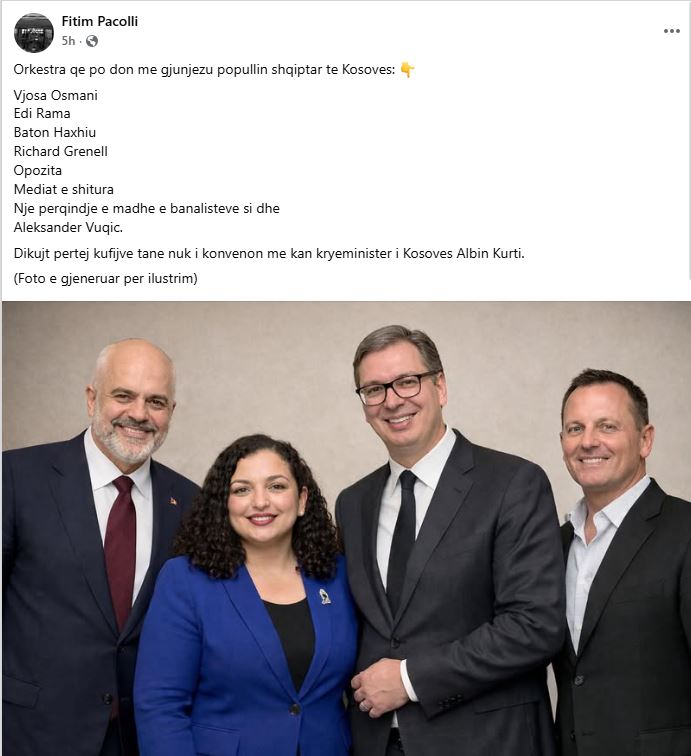The width and height of the screenshot is (691, 756).
Task: Click the Baton Haxhiu text line
Action: coord(54,133)
